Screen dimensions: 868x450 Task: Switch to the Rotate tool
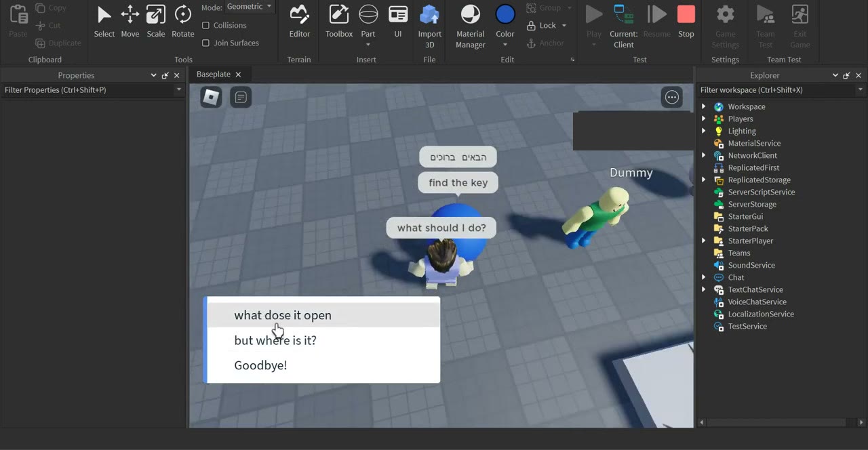click(x=182, y=21)
